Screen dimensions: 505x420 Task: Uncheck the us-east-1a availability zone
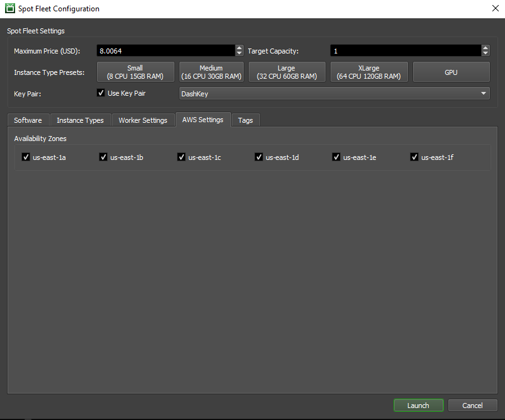pyautogui.click(x=26, y=157)
